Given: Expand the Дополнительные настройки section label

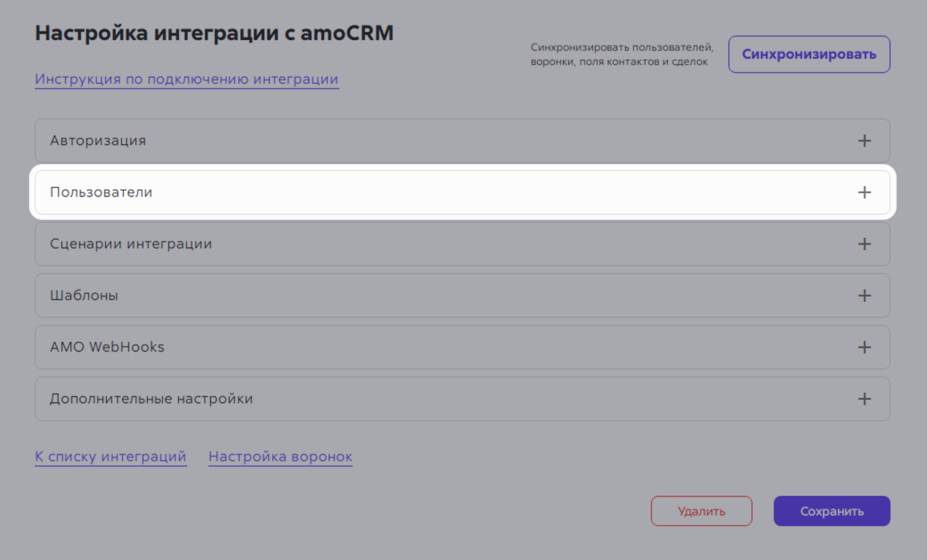Looking at the screenshot, I should point(152,399).
